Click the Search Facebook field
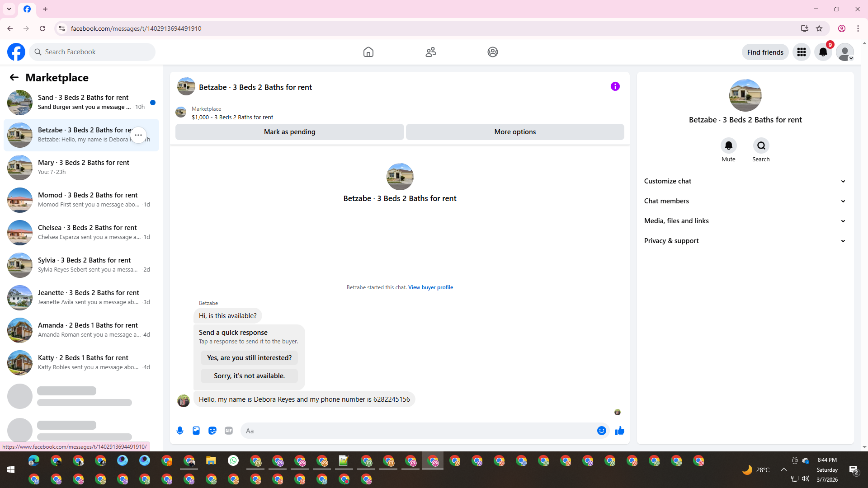The width and height of the screenshot is (868, 488). [x=92, y=52]
